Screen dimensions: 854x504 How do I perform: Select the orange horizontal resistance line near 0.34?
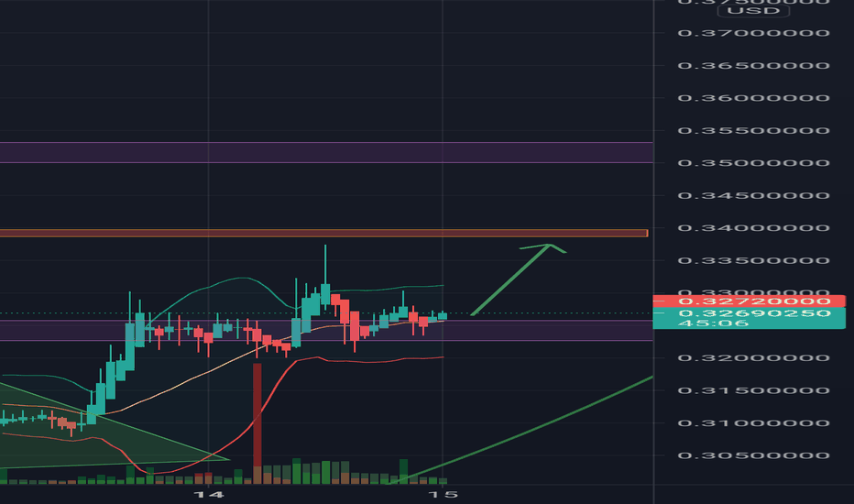click(x=324, y=233)
